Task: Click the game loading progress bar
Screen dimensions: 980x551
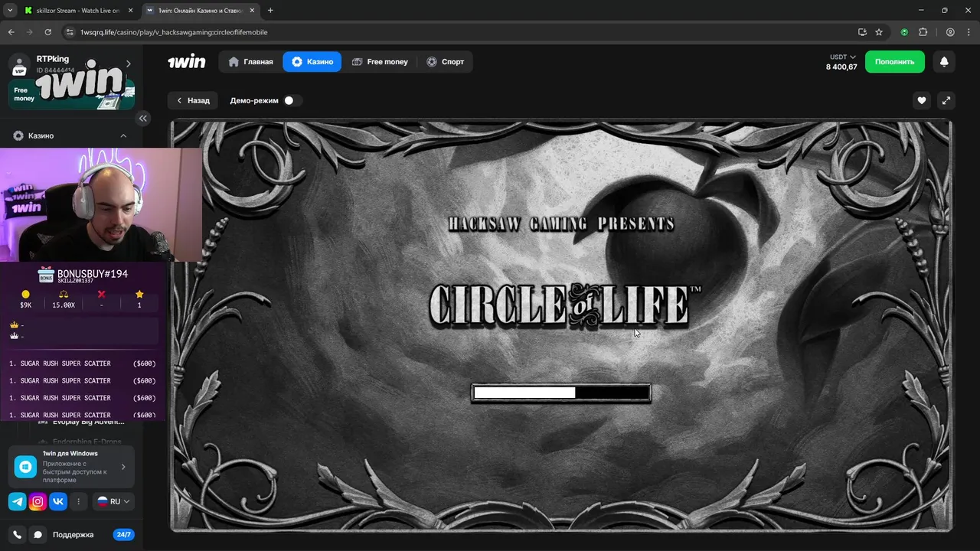Action: click(x=561, y=393)
